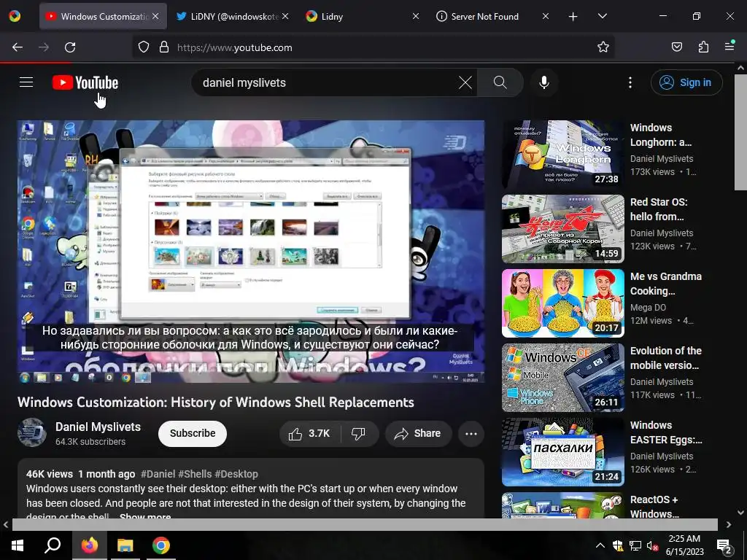The height and width of the screenshot is (560, 747).
Task: Open the Windows Start menu
Action: [x=18, y=545]
